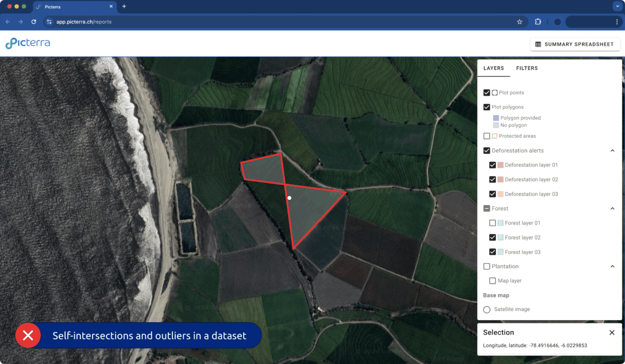This screenshot has width=625, height=364.
Task: Uncheck the Plot points checkbox
Action: (486, 93)
